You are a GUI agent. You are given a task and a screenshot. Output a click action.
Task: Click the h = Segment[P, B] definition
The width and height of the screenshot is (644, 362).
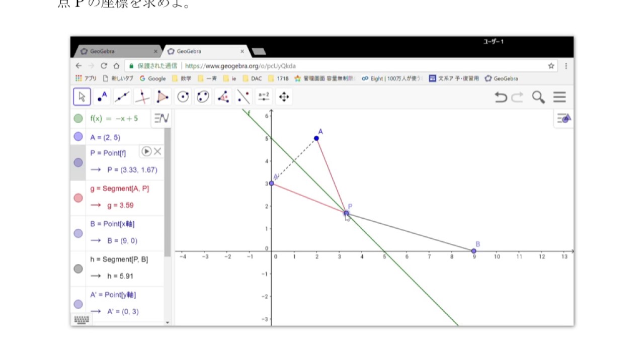tap(119, 259)
